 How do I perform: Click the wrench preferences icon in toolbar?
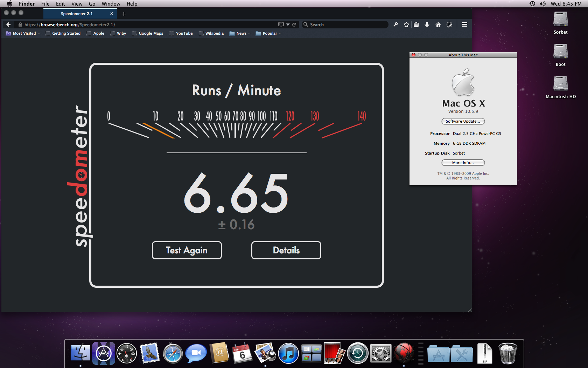point(395,25)
